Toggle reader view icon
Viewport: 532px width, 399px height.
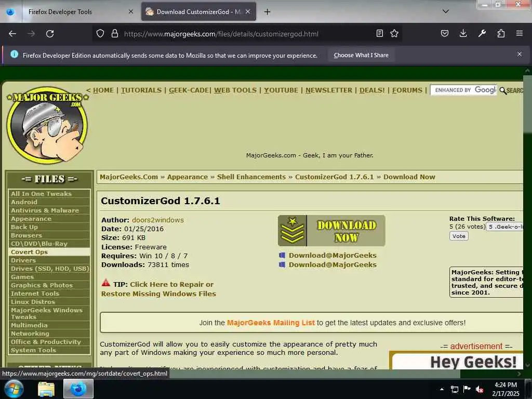[x=380, y=33]
